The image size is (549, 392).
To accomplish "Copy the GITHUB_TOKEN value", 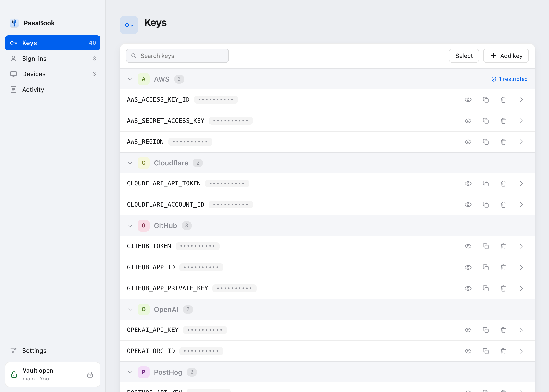I will (486, 246).
